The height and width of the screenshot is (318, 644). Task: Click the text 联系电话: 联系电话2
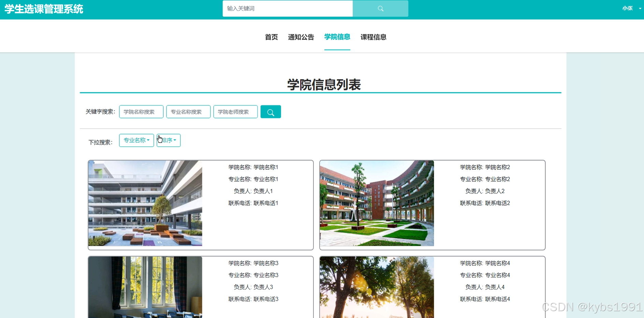pyautogui.click(x=485, y=203)
